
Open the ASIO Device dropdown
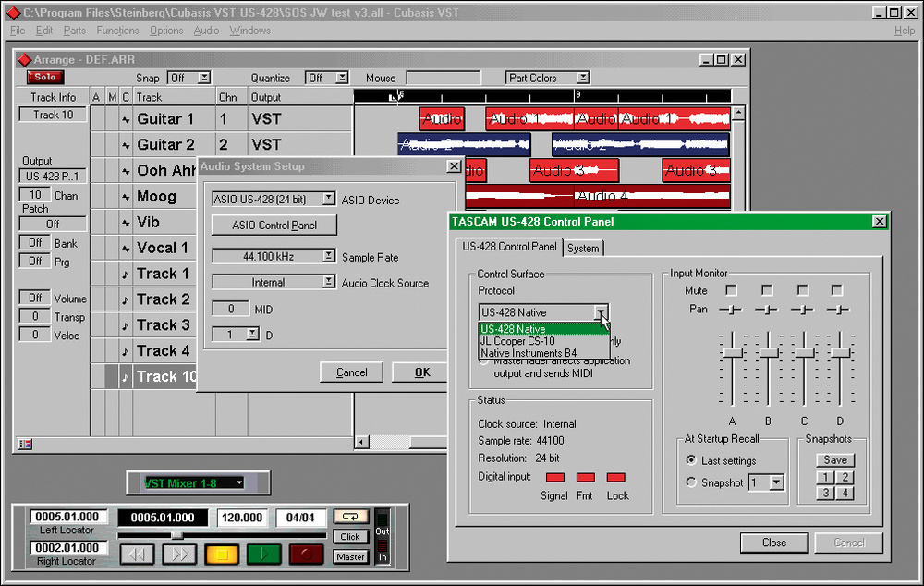click(328, 199)
